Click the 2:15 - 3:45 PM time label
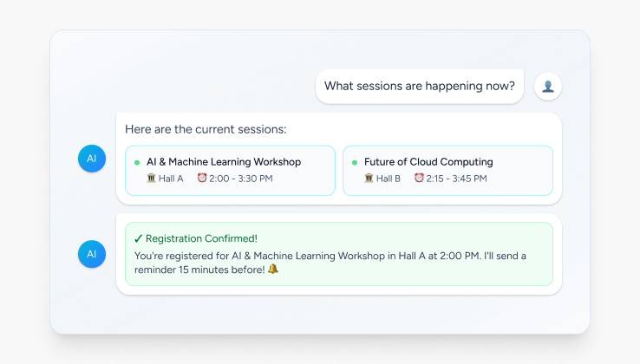This screenshot has width=640, height=364. (457, 179)
